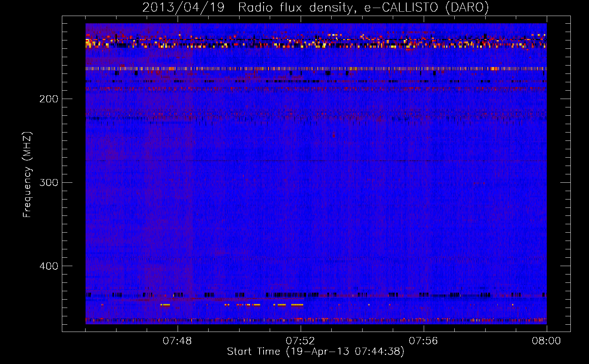Click the 'Start Time (19-Apr-13 07:44:38)' label
The image size is (589, 364).
click(x=316, y=352)
